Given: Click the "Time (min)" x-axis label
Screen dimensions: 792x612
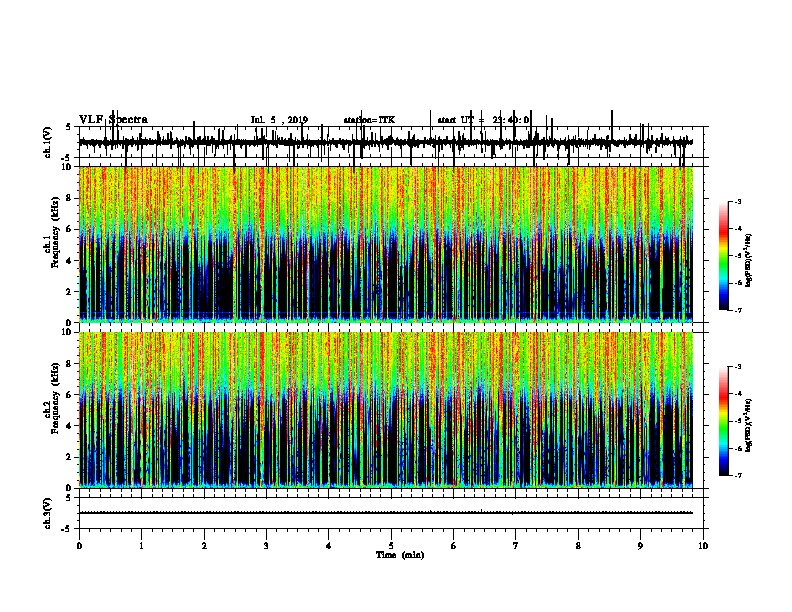Looking at the screenshot, I should [x=400, y=555].
